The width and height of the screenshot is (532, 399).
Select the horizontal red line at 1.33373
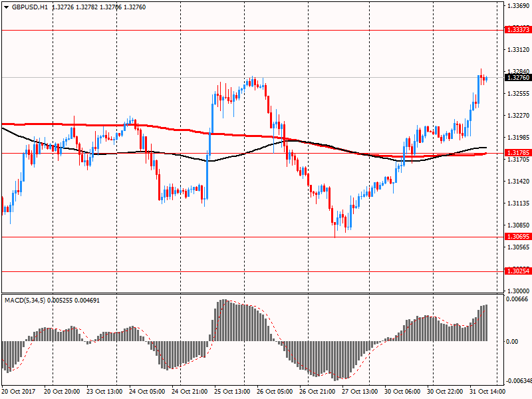coord(253,30)
